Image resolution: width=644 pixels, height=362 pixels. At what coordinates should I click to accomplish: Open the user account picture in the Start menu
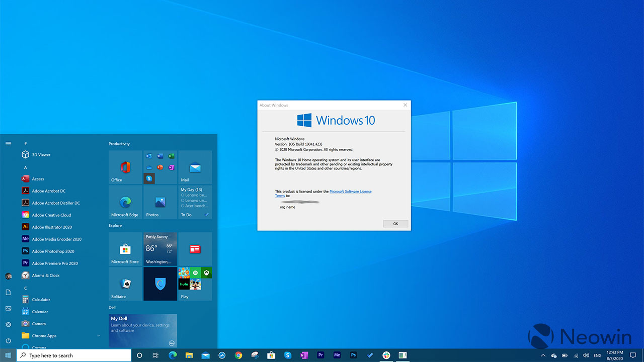8,276
